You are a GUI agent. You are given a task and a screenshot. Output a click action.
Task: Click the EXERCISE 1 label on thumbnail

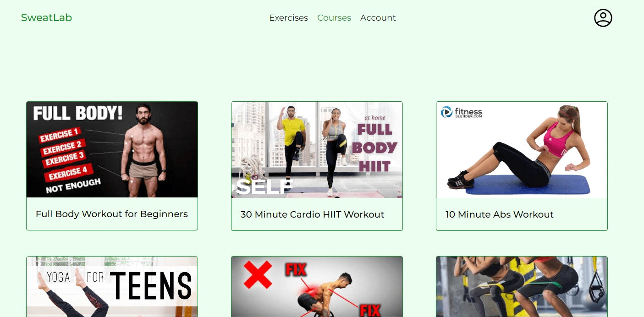(x=60, y=136)
